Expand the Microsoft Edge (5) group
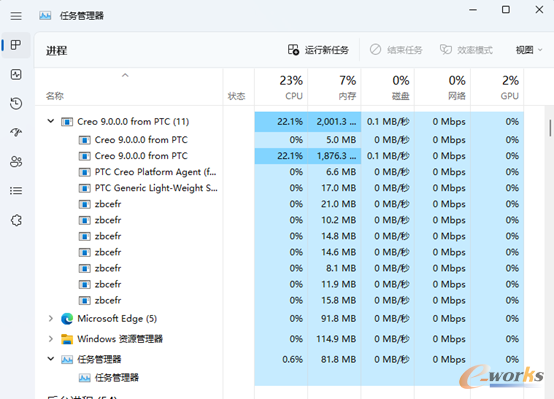Image resolution: width=554 pixels, height=399 pixels. 51,318
